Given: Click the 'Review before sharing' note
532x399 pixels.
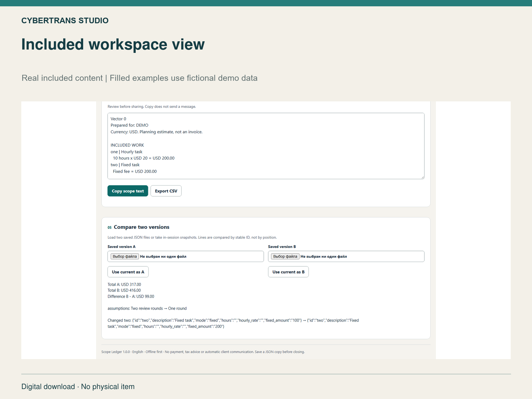Looking at the screenshot, I should (x=152, y=107).
